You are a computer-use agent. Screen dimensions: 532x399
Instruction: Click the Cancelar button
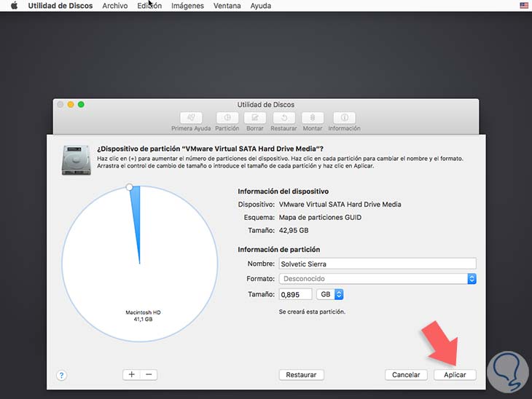[406, 374]
